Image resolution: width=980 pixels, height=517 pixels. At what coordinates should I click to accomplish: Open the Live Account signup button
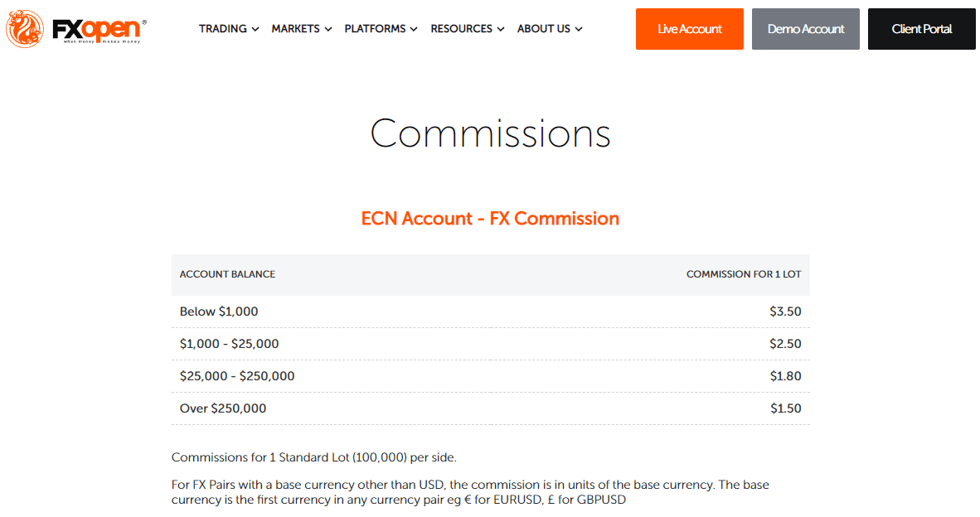[x=689, y=28]
